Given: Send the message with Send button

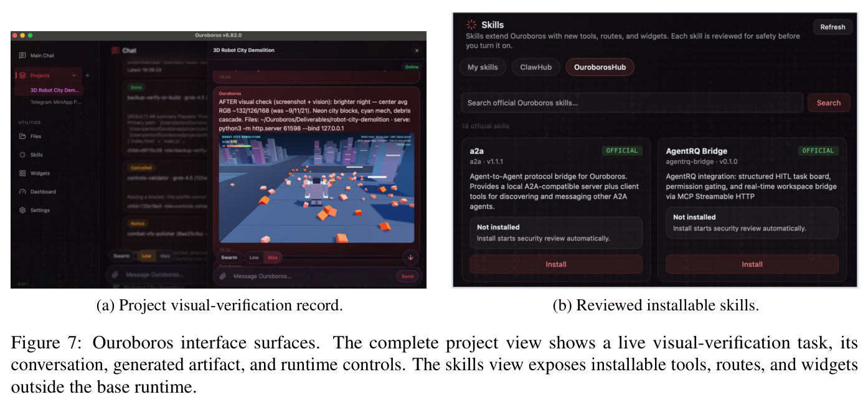Looking at the screenshot, I should [x=407, y=276].
